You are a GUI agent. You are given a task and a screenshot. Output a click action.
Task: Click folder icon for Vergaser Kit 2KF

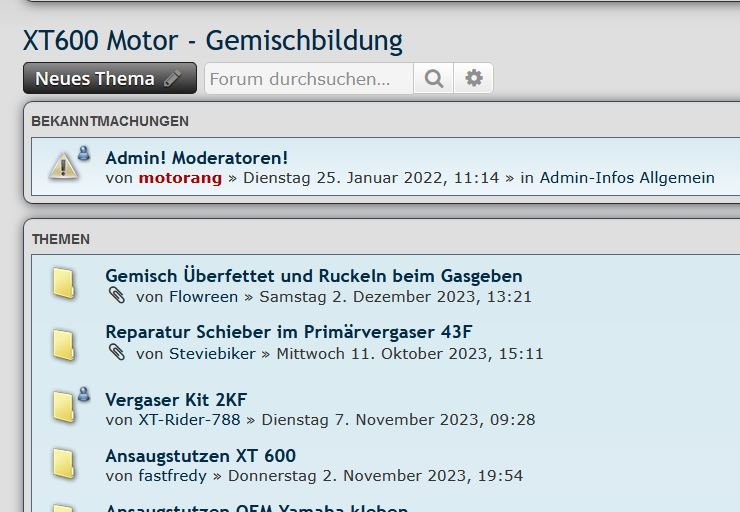click(x=64, y=407)
